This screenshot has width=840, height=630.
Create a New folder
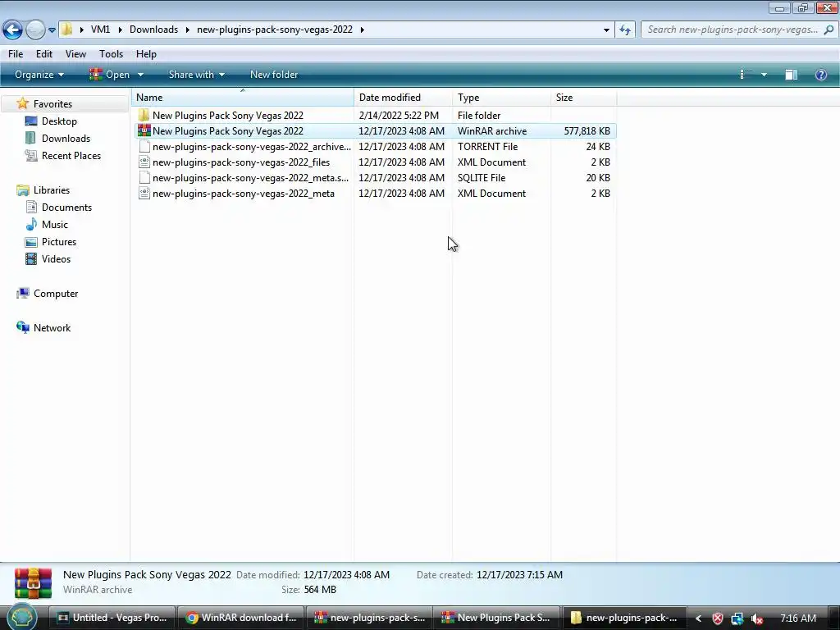tap(274, 75)
